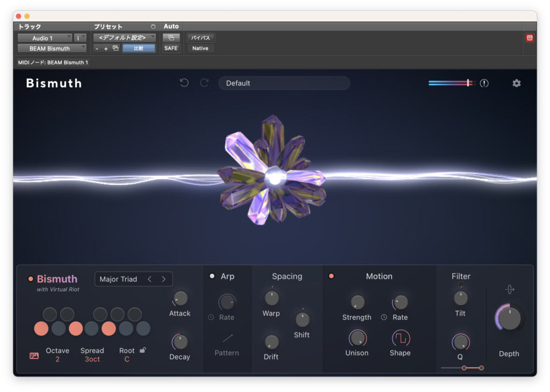Click the Drift knob
The image size is (550, 392).
(271, 342)
